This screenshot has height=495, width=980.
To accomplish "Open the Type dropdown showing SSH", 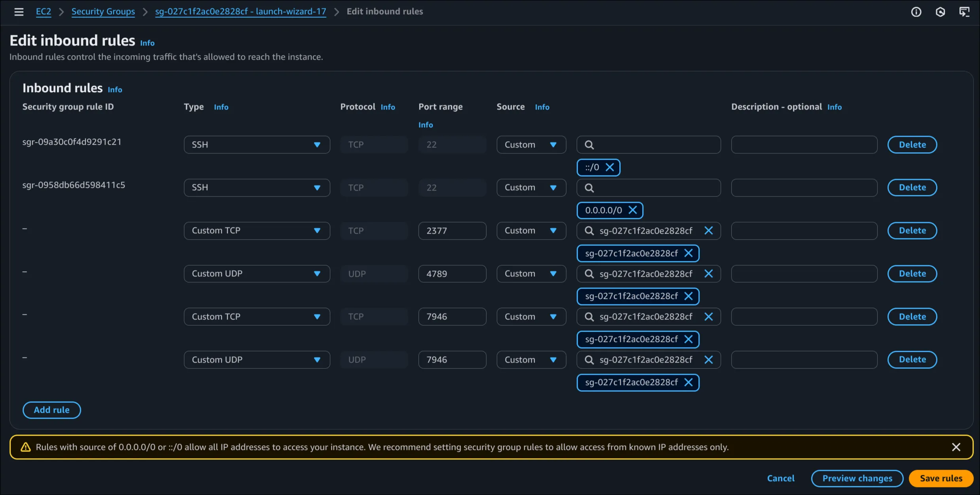I will pos(256,144).
